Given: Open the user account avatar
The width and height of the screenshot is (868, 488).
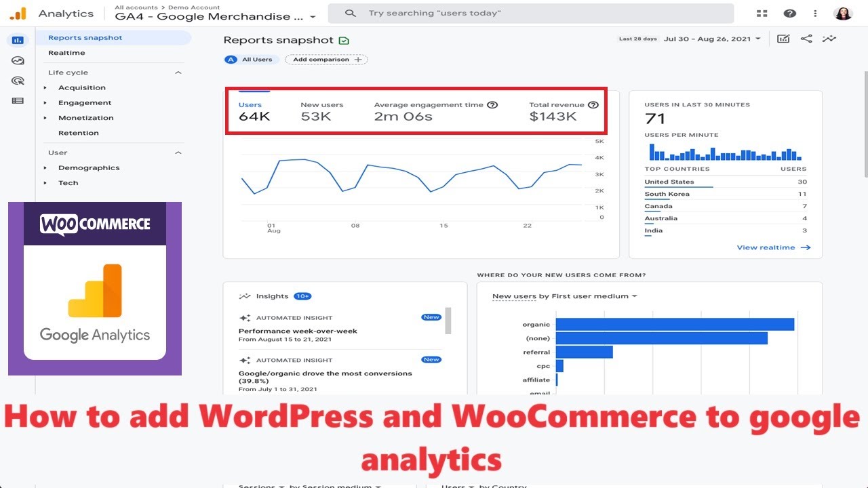Looking at the screenshot, I should coord(843,14).
